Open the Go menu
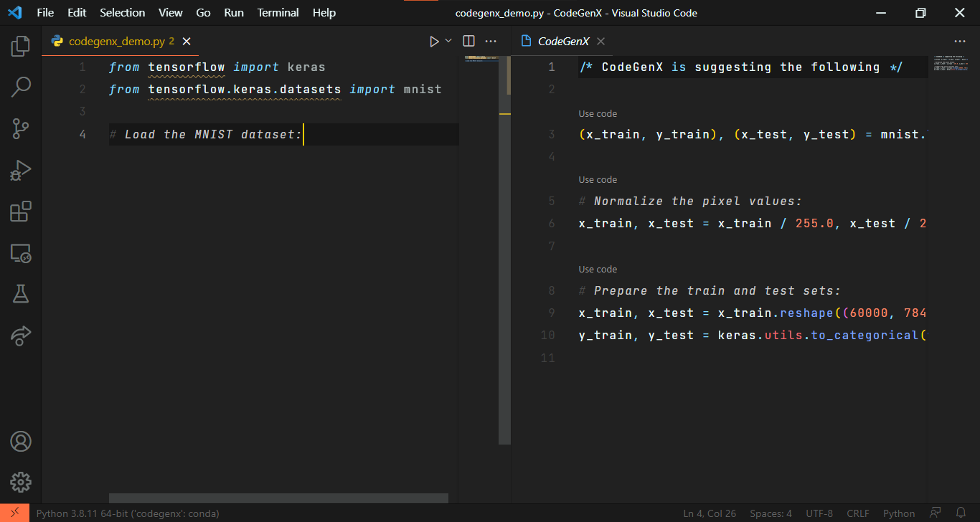This screenshot has width=980, height=522. click(x=203, y=13)
